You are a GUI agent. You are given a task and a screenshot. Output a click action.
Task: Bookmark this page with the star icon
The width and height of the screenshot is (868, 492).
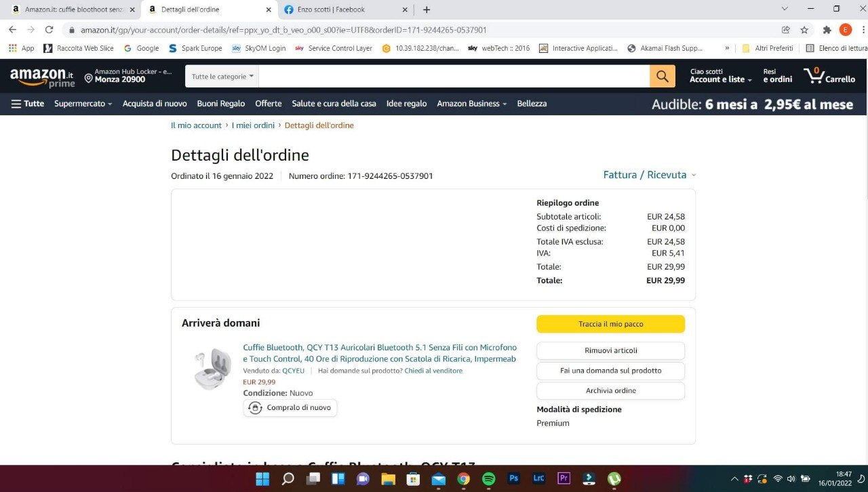[x=804, y=30]
